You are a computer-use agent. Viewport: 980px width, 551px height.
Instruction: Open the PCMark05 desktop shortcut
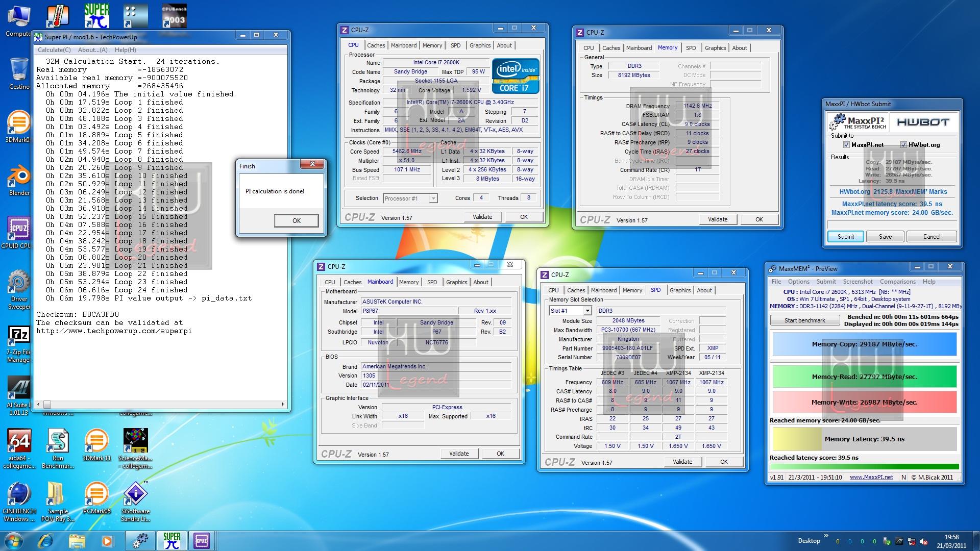96,498
